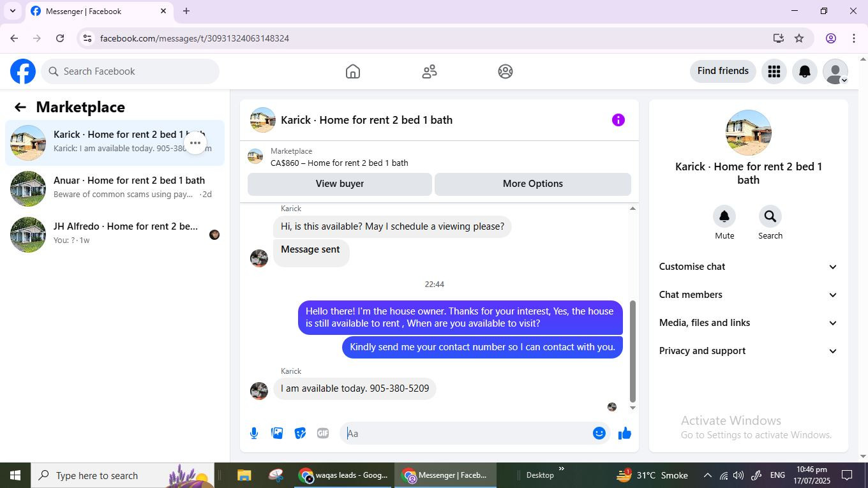This screenshot has width=868, height=488.
Task: Choose a GIF
Action: 323,434
